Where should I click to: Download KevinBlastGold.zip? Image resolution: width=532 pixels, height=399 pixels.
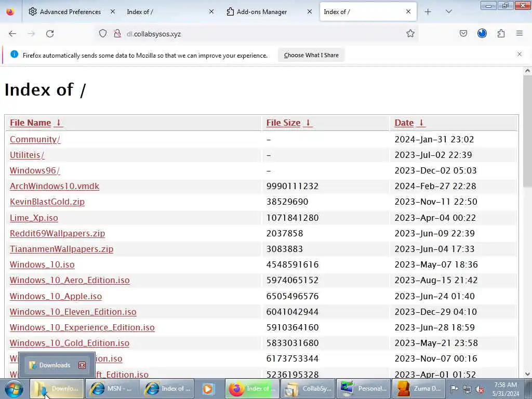(47, 202)
